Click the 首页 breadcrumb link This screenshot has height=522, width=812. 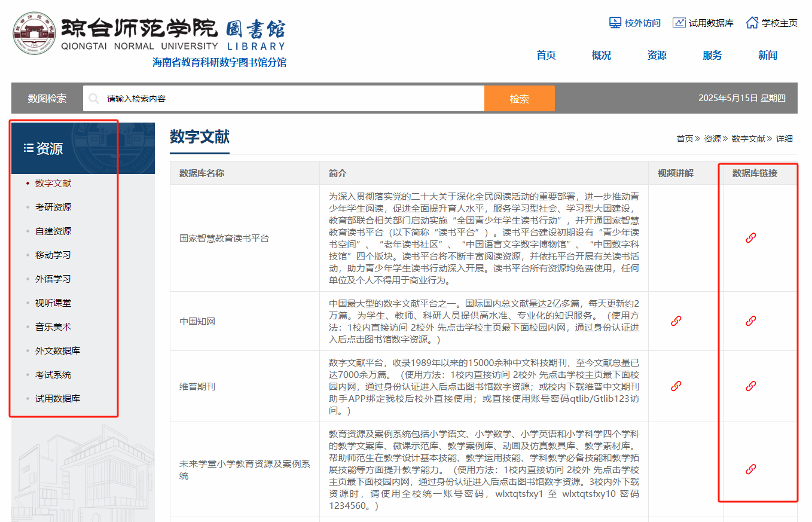tap(685, 139)
